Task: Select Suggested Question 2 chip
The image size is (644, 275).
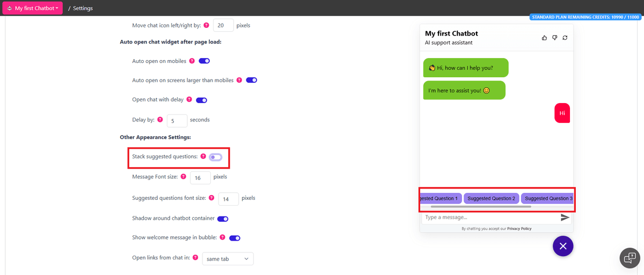Action: tap(491, 198)
